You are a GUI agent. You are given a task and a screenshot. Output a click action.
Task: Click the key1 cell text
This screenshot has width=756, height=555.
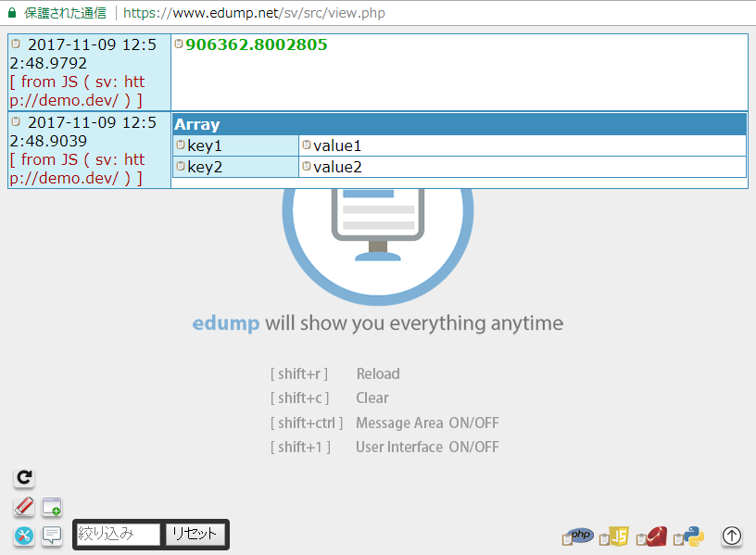205,145
